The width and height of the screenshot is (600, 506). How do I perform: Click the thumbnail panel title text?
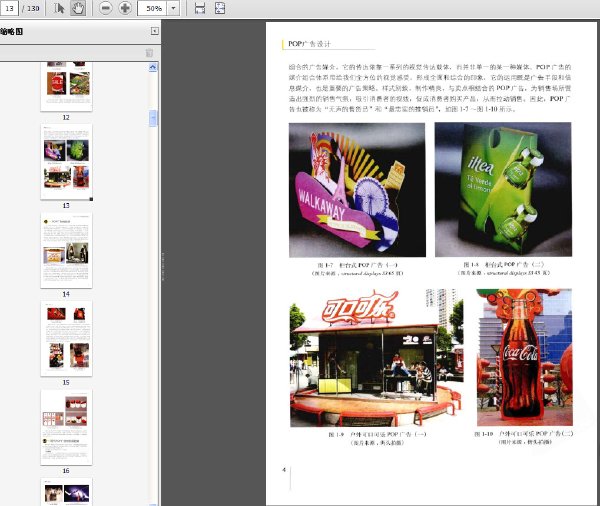coord(11,31)
